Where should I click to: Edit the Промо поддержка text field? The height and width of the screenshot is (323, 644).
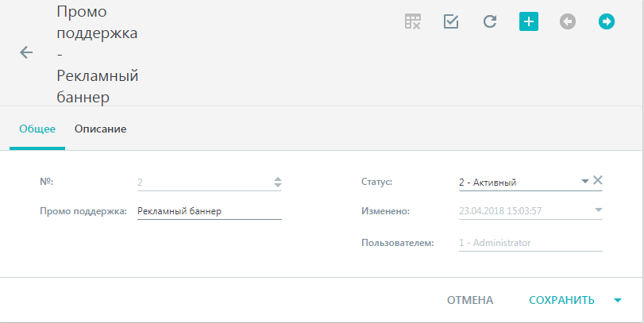click(210, 211)
